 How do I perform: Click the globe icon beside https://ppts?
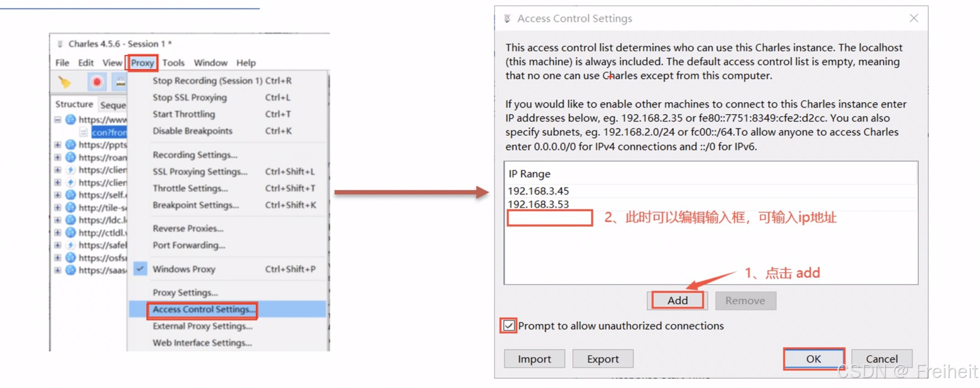[x=71, y=145]
